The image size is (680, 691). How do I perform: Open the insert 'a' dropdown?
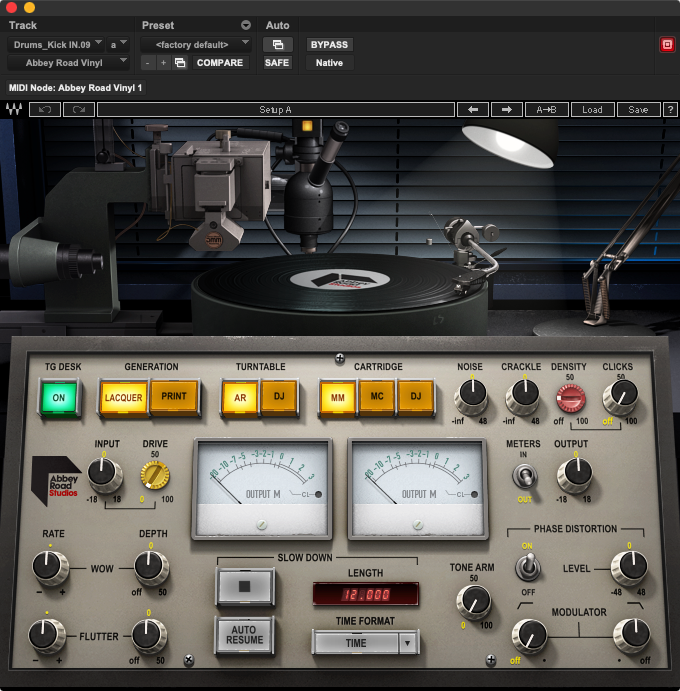tap(118, 45)
